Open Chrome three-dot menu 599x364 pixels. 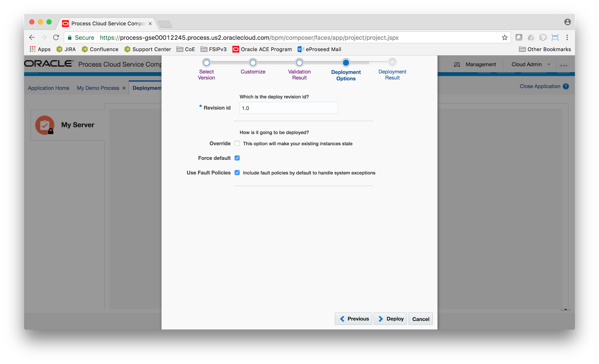567,37
